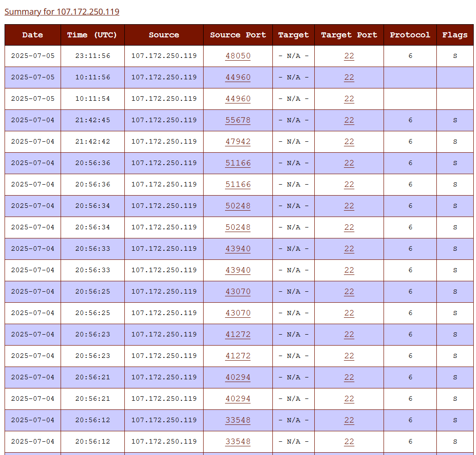Image resolution: width=476 pixels, height=455 pixels.
Task: Open source port 48050 link
Action: [238, 56]
